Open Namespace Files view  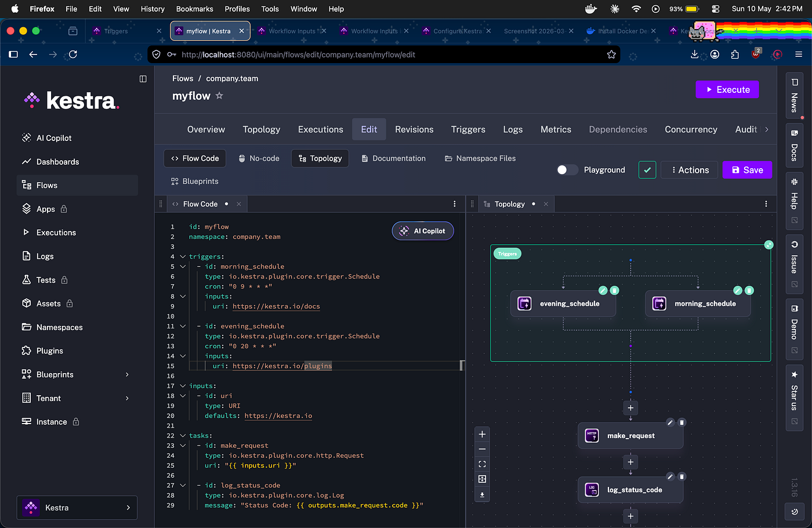click(x=480, y=158)
